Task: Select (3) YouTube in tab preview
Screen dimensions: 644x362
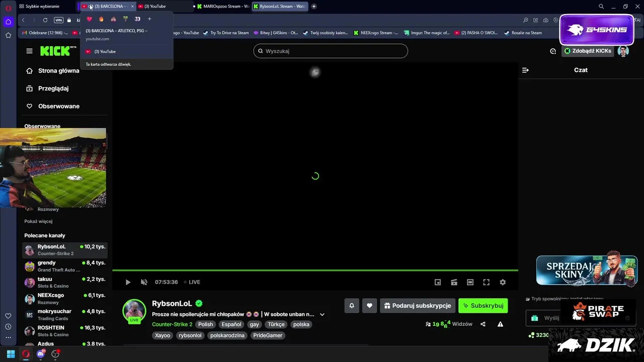Action: (x=127, y=51)
